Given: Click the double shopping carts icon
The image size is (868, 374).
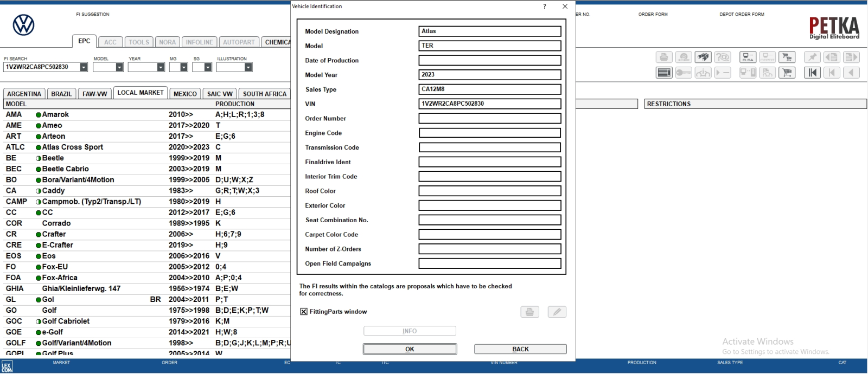Looking at the screenshot, I should click(787, 57).
